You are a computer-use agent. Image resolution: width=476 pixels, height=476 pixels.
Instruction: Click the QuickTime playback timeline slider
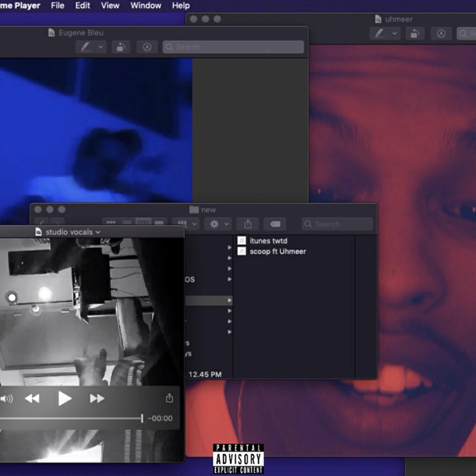71,419
